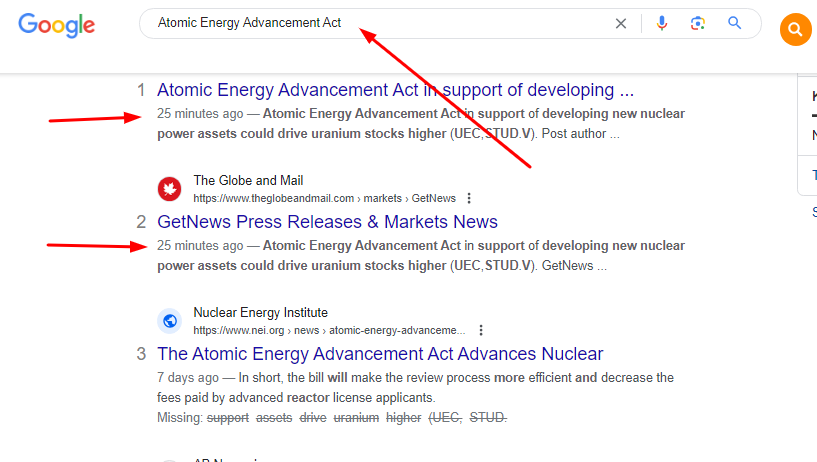Click the Nuclear Energy Institute globe favicon

point(169,321)
